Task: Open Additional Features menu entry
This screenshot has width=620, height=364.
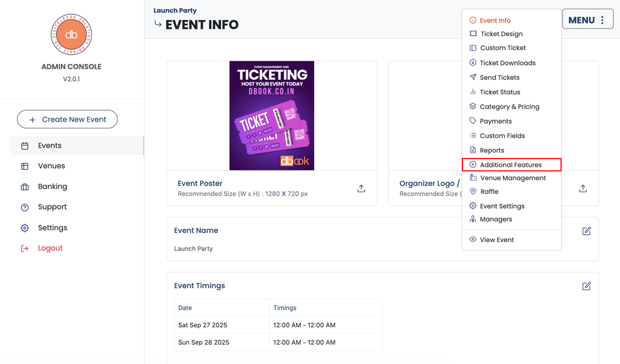Action: 510,165
